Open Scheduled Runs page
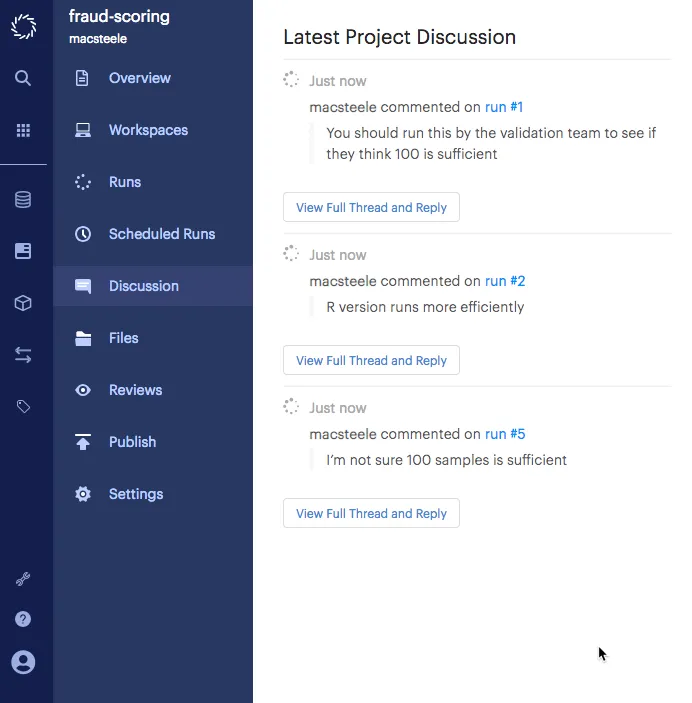The width and height of the screenshot is (692, 703). click(x=162, y=234)
